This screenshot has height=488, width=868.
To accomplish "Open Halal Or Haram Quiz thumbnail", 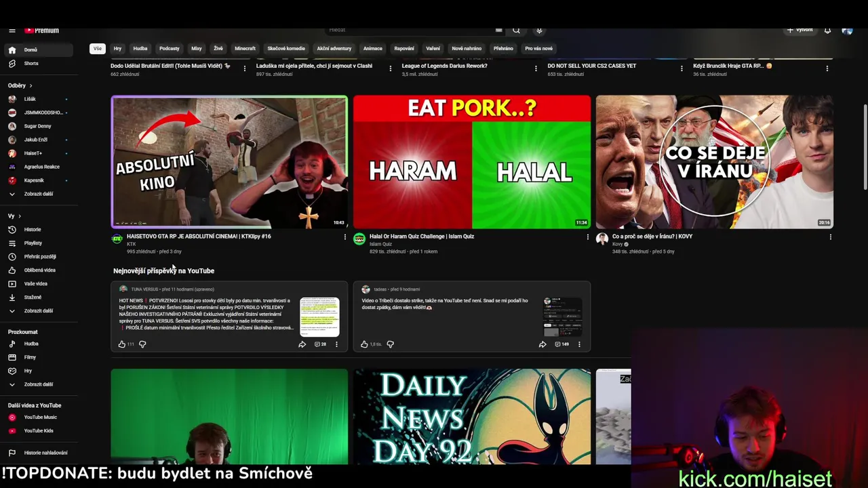I will click(472, 162).
